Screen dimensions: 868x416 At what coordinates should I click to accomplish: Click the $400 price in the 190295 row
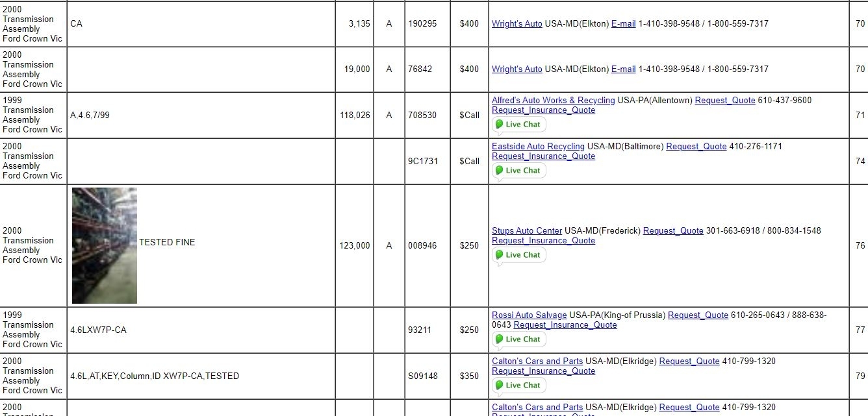pyautogui.click(x=469, y=23)
